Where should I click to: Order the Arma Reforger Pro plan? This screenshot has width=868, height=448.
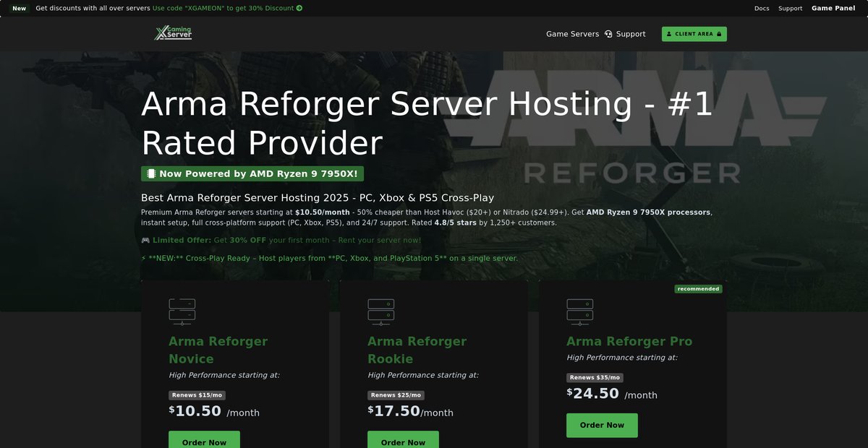point(602,425)
